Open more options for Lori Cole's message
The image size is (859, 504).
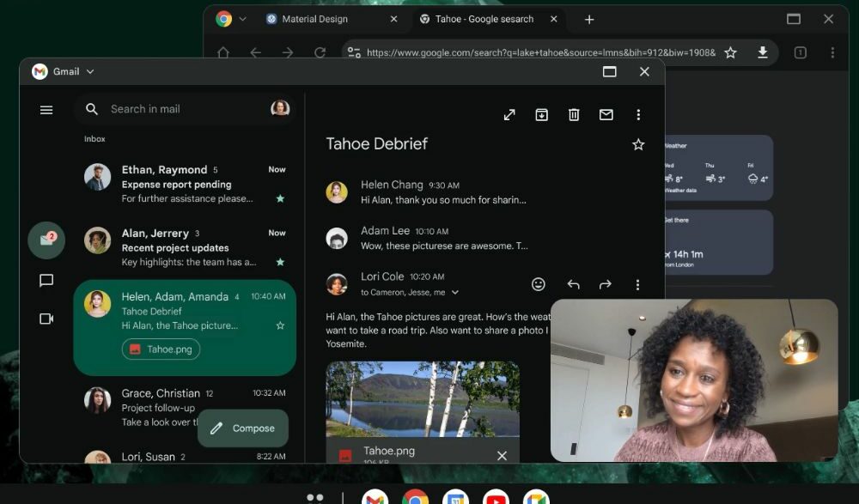pos(637,285)
